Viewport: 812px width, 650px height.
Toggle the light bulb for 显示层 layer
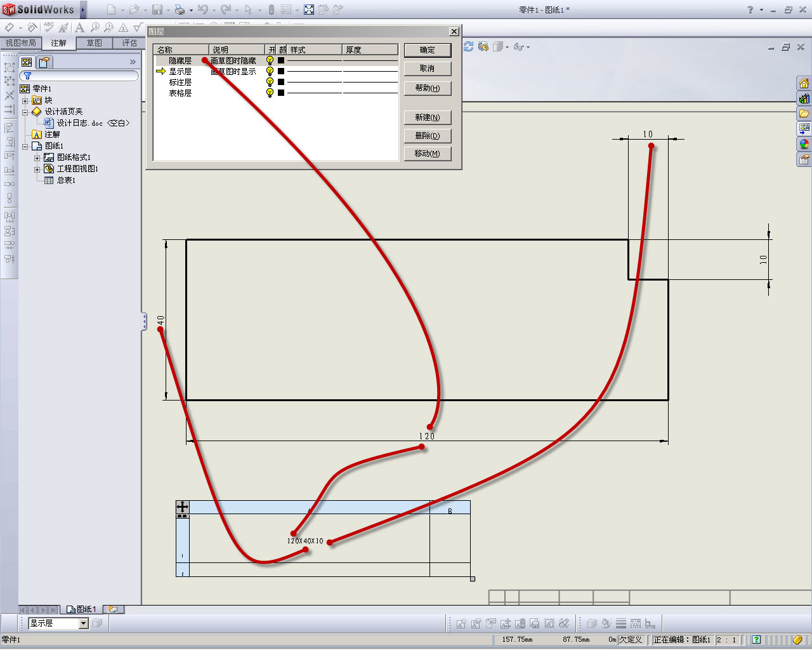pyautogui.click(x=270, y=71)
